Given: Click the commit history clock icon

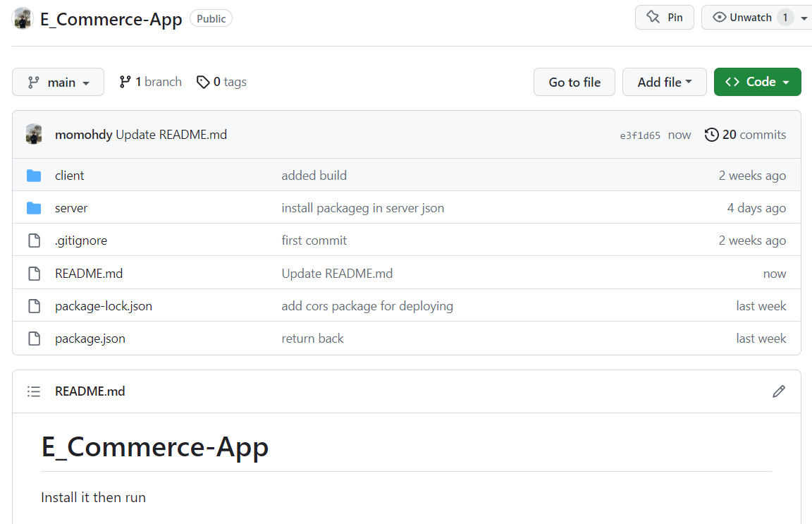Looking at the screenshot, I should [x=711, y=135].
